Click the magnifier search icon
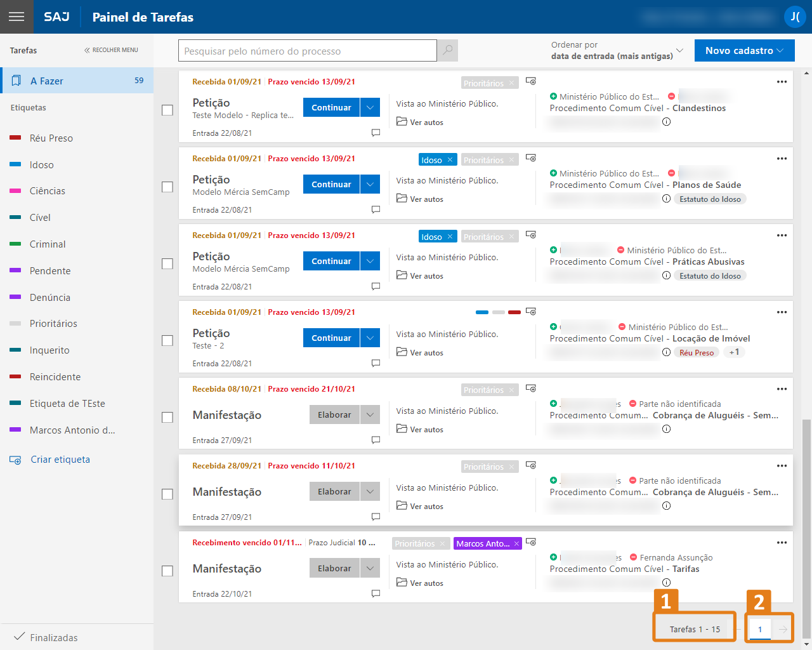812x650 pixels. (x=448, y=50)
